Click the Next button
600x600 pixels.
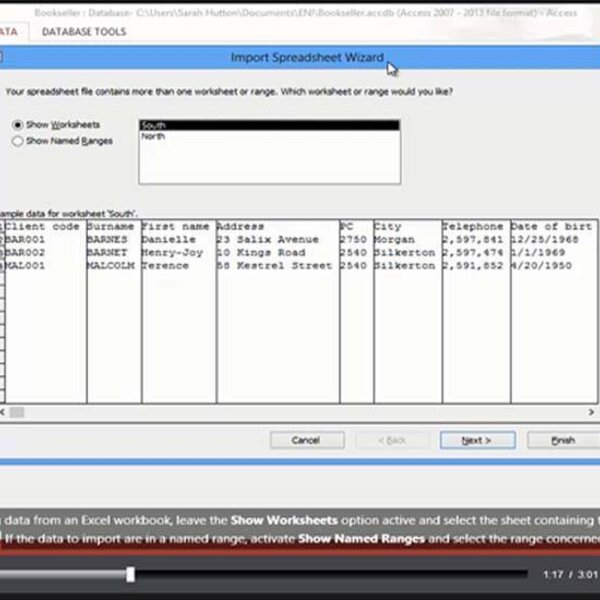point(477,440)
